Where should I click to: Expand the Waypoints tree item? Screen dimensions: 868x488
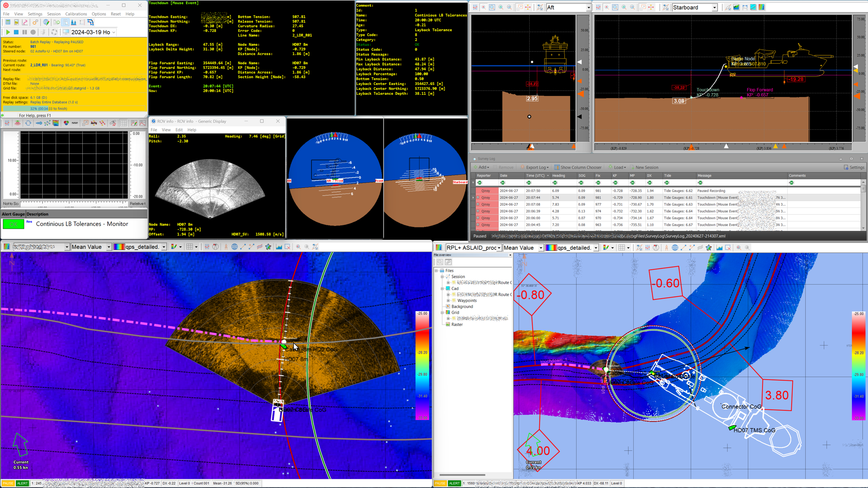coord(448,301)
